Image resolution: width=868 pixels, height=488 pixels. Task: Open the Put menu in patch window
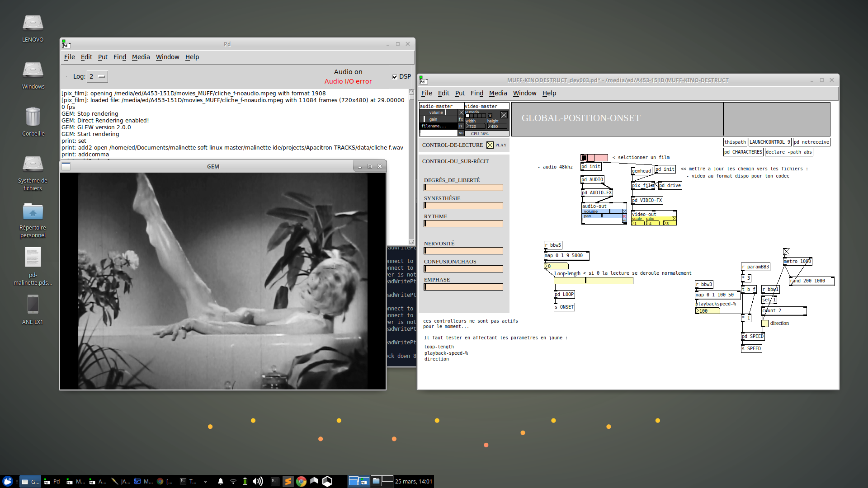[460, 93]
